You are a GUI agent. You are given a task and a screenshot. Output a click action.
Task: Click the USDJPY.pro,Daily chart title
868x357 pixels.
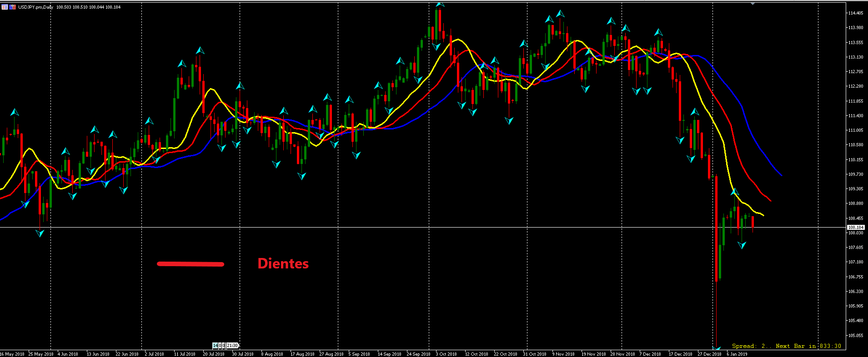[35, 7]
